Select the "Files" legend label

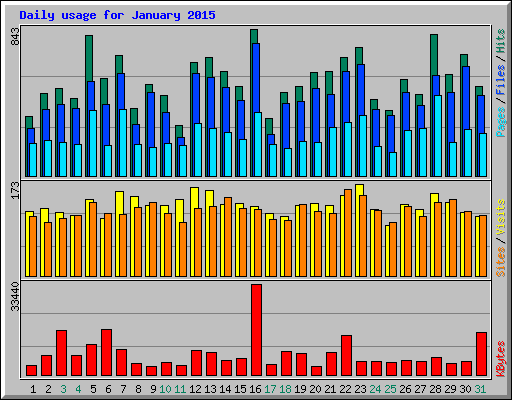point(501,80)
